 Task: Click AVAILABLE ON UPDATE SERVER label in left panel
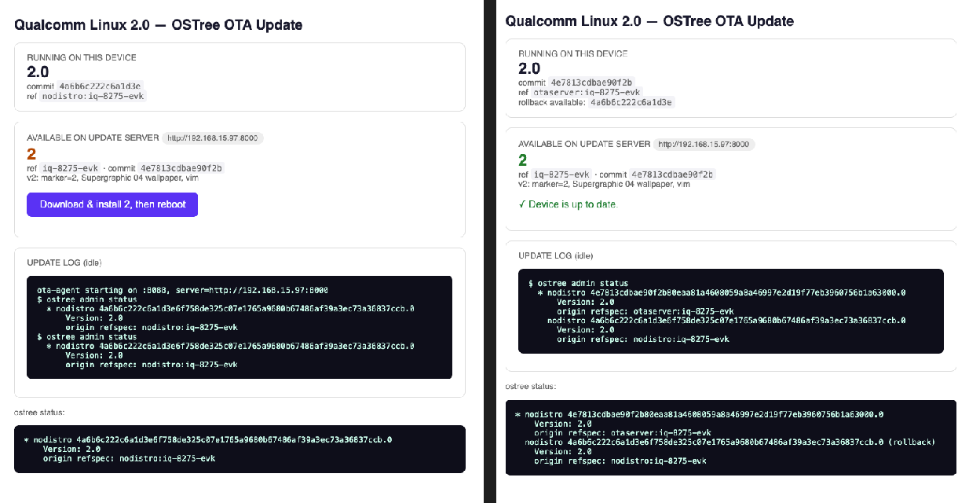pos(92,138)
